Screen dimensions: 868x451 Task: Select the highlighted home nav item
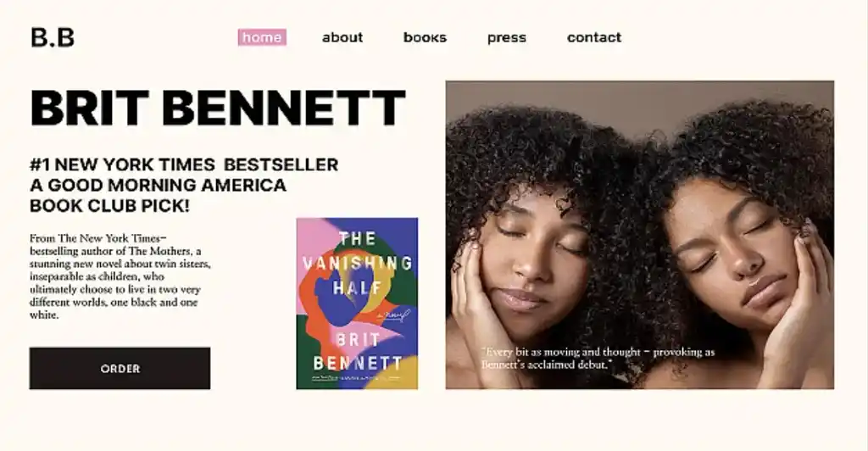tap(262, 37)
